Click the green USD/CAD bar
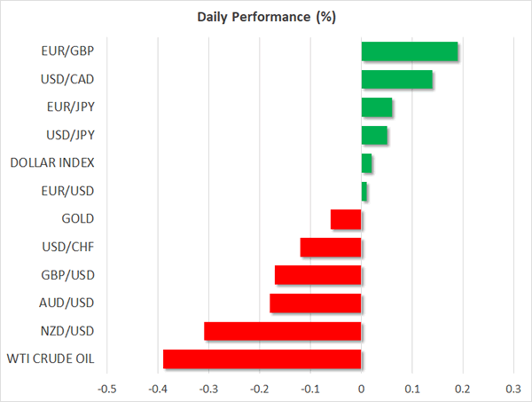Image resolution: width=532 pixels, height=402 pixels. [397, 80]
